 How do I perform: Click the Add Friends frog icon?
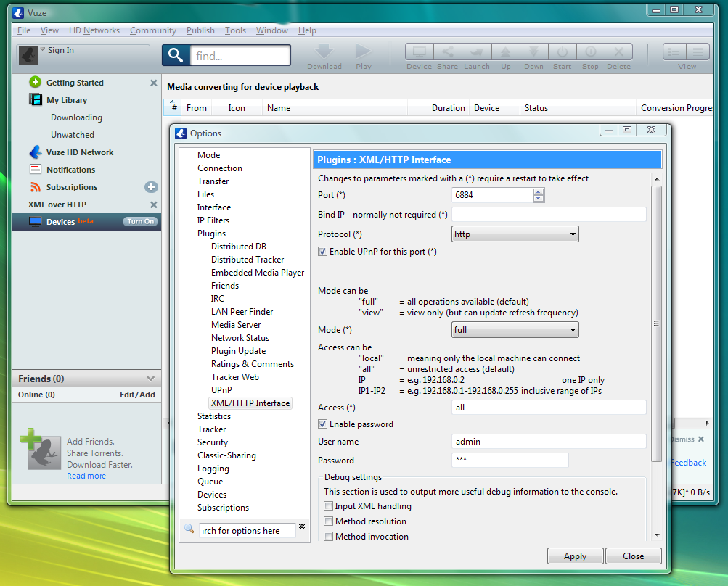[41, 449]
